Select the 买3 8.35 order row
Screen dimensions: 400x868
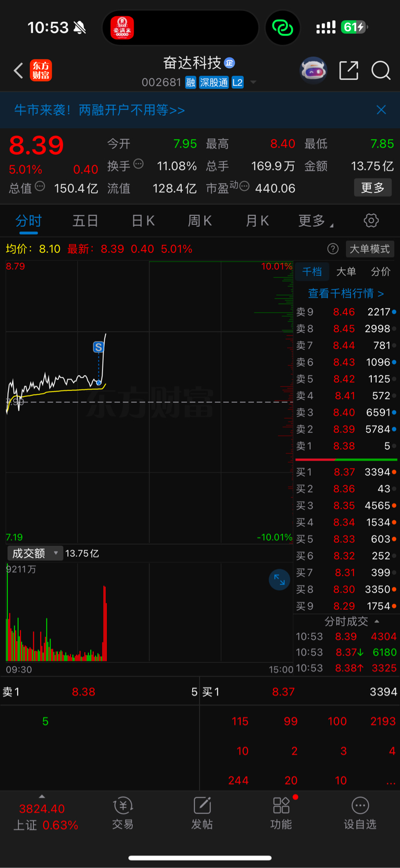[x=346, y=505]
